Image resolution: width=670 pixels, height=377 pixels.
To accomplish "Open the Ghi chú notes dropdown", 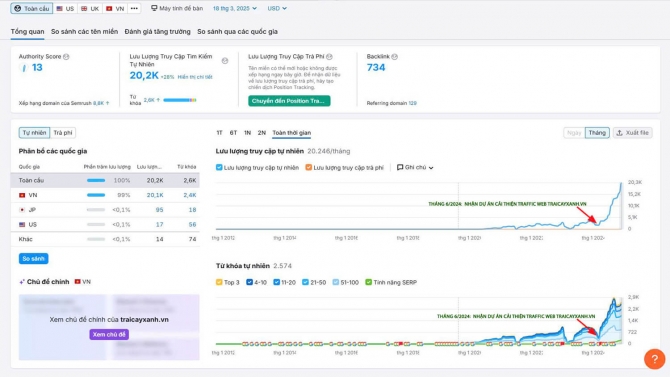I will click(415, 168).
